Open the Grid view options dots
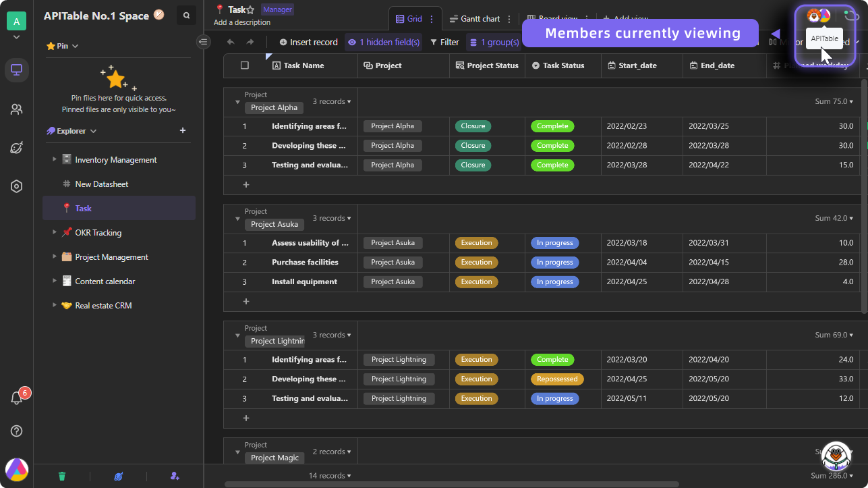This screenshot has width=868, height=488. (432, 19)
